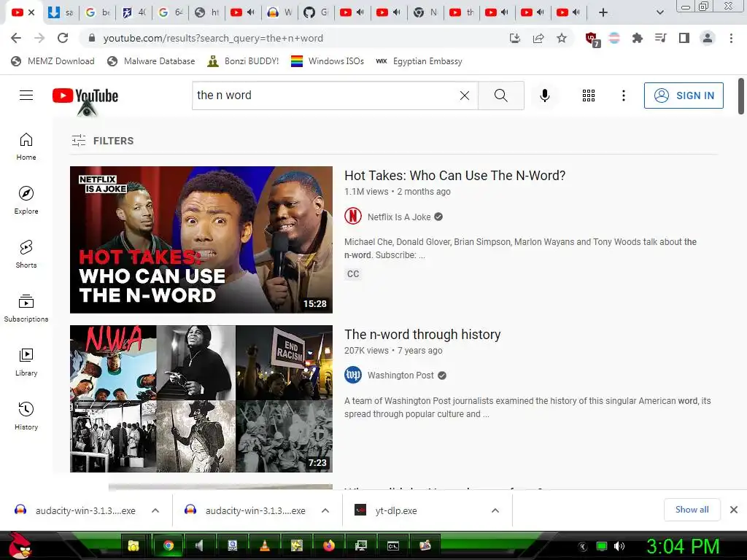Open the yt-dlp.exe download
Viewport: 747px width, 560px height.
pyautogui.click(x=395, y=510)
